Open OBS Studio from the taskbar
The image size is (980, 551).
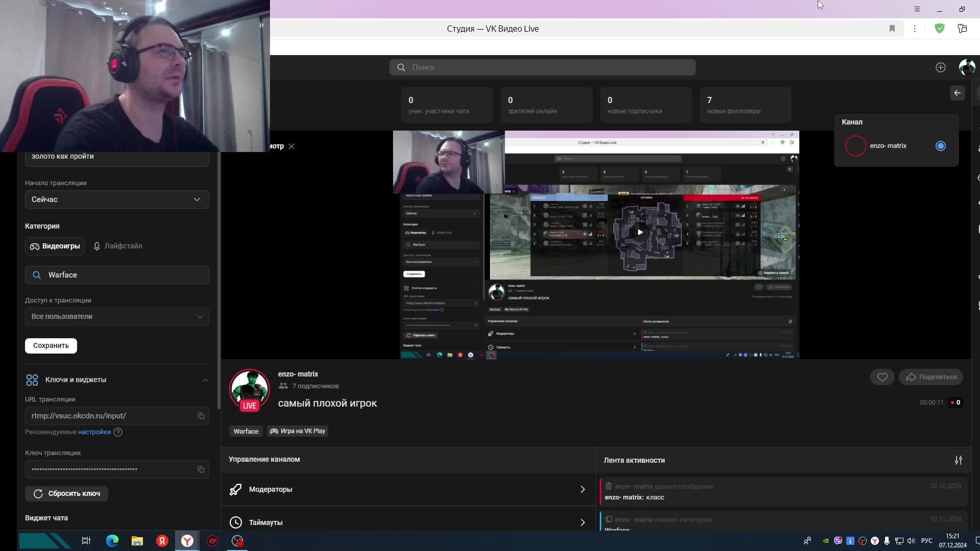point(237,541)
